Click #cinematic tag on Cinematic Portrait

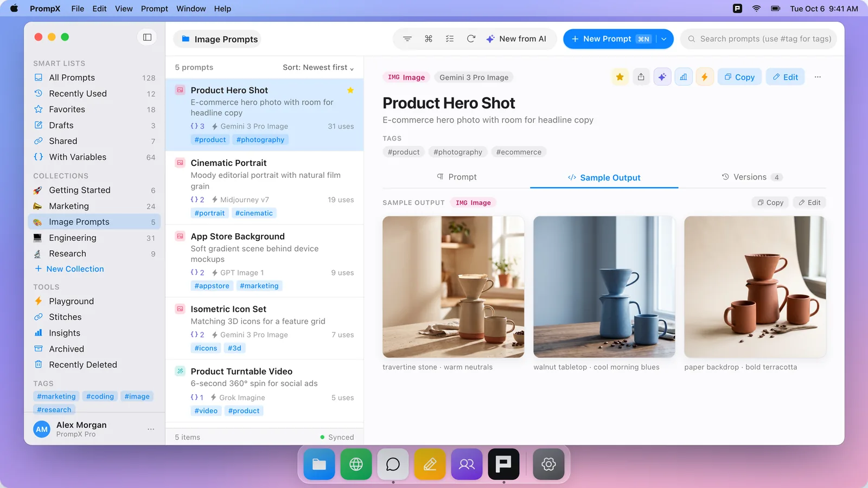pos(254,213)
